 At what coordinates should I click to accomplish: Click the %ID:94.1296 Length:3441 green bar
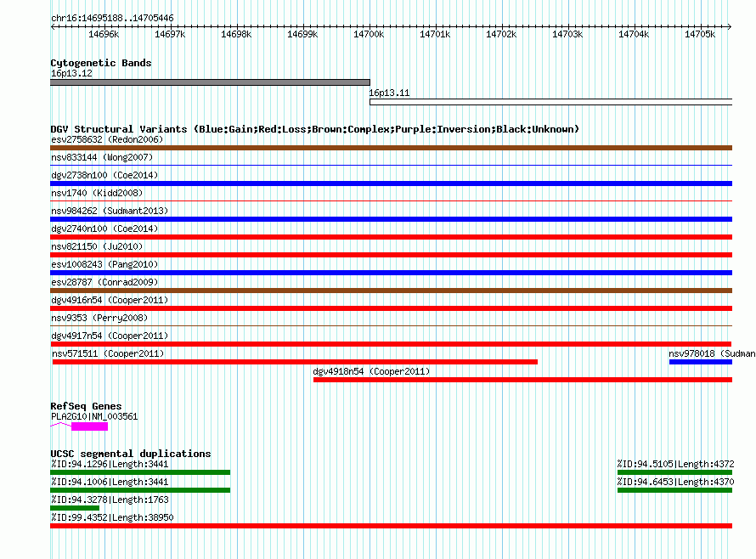[140, 472]
